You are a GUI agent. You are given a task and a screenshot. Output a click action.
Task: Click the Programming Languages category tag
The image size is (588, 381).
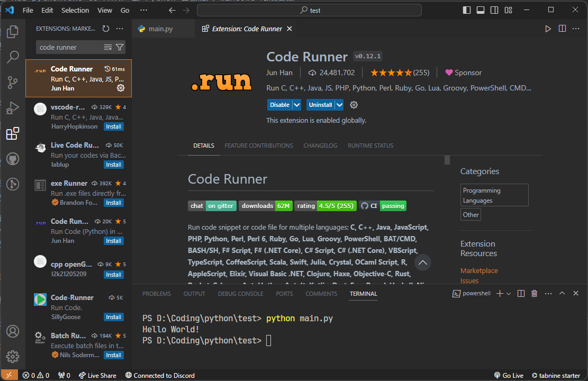(x=494, y=195)
